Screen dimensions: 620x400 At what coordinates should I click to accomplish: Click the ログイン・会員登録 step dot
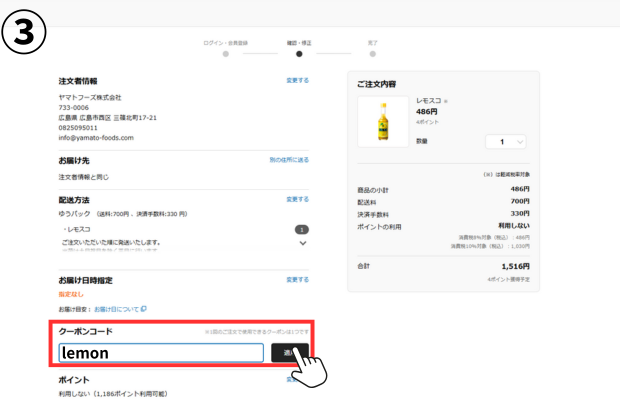coord(226,54)
